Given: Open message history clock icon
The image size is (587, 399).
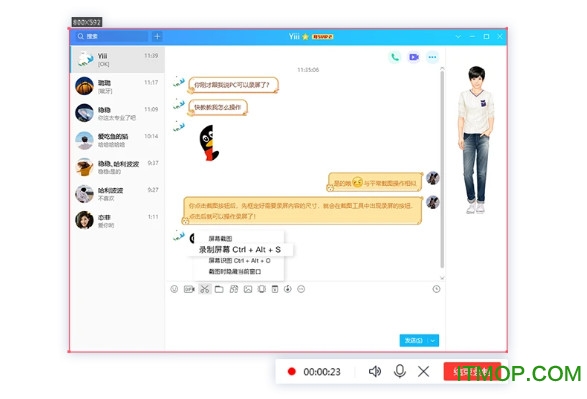Looking at the screenshot, I should tap(436, 289).
